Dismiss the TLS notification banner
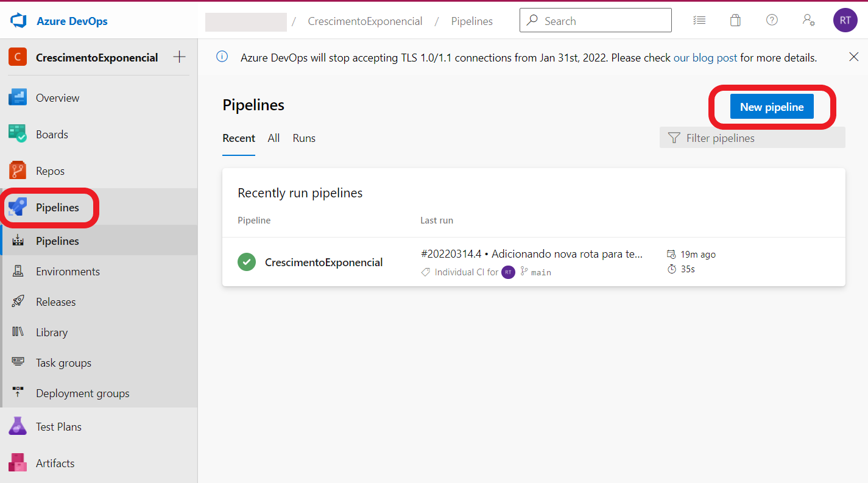The image size is (868, 483). (854, 57)
